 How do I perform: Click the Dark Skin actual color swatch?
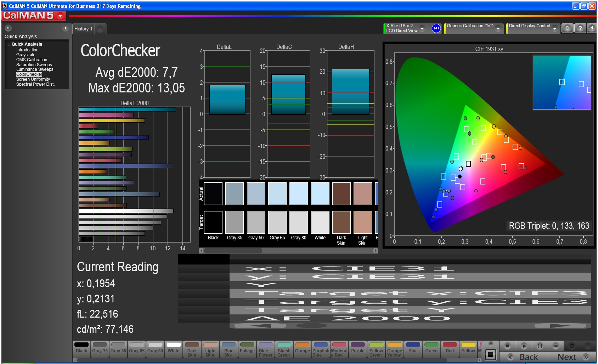click(x=342, y=194)
